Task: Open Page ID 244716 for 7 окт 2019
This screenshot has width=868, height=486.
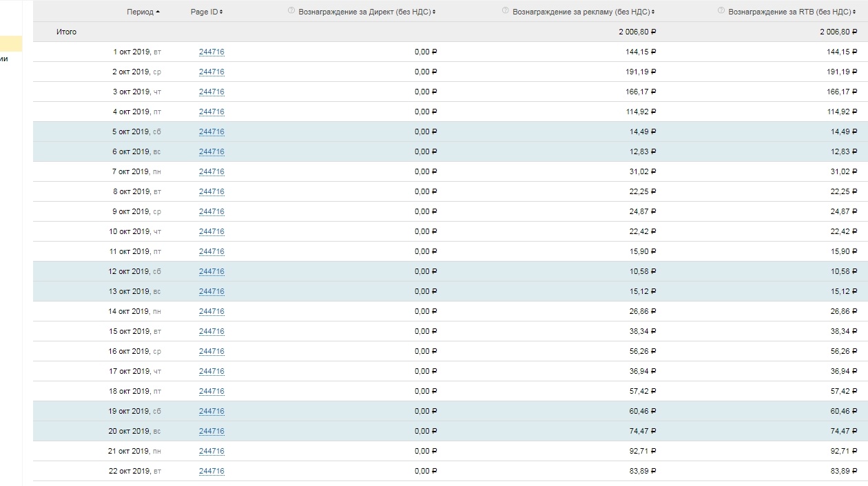Action: [x=211, y=171]
